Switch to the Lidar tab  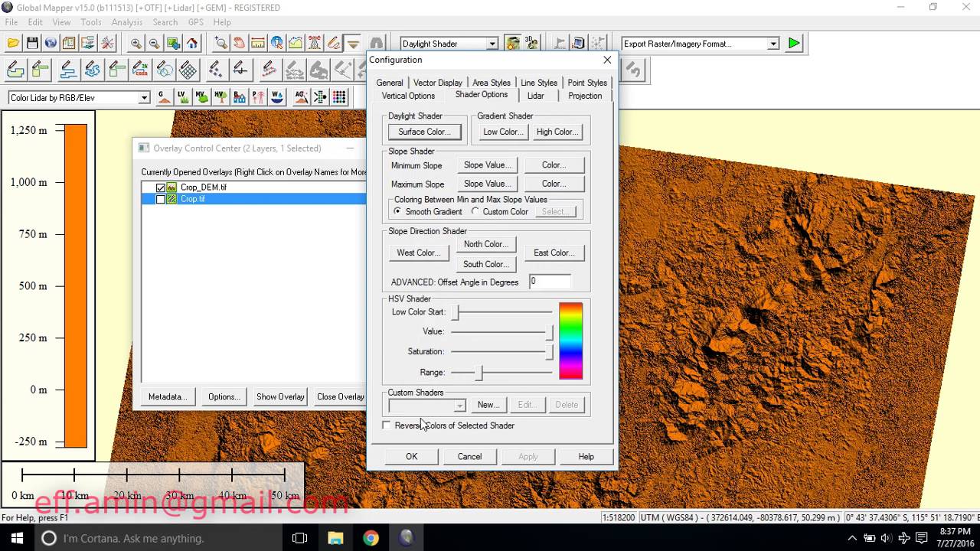point(535,96)
